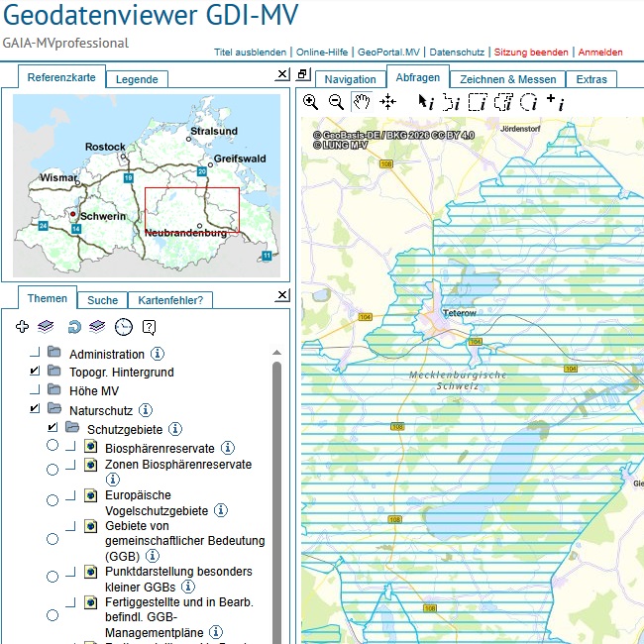Click the blue refresh arrow icon
Viewport: 644px width, 644px height.
pos(74,327)
